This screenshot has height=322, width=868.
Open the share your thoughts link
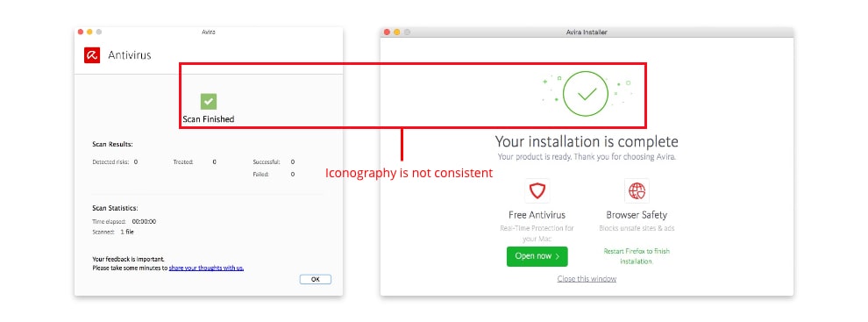(207, 268)
